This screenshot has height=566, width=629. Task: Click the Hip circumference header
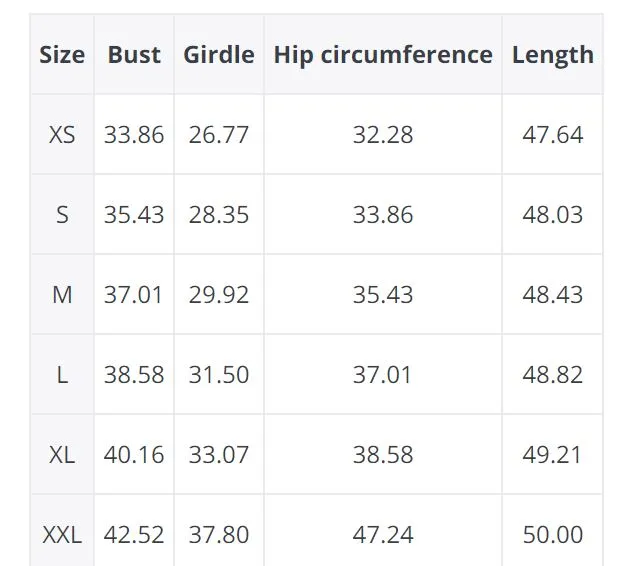pyautogui.click(x=383, y=55)
